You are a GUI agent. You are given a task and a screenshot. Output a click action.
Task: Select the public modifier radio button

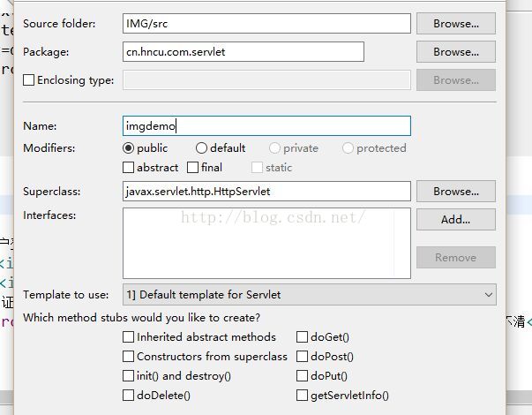point(128,148)
